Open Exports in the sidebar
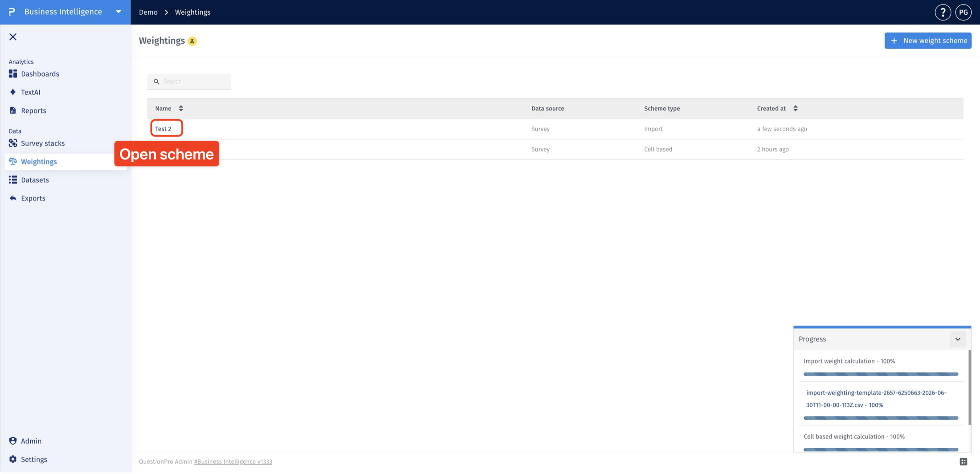The image size is (980, 474). coord(33,198)
